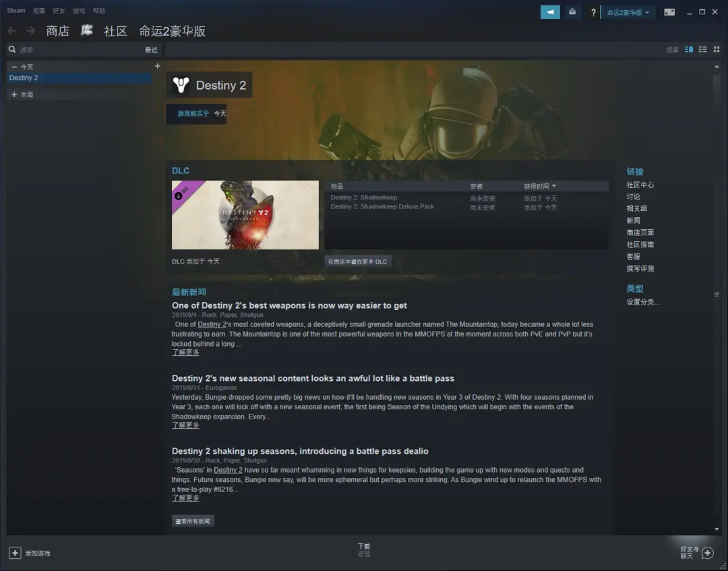The height and width of the screenshot is (571, 728).
Task: Open the 命运2豪华版 profile tab
Action: coord(173,31)
